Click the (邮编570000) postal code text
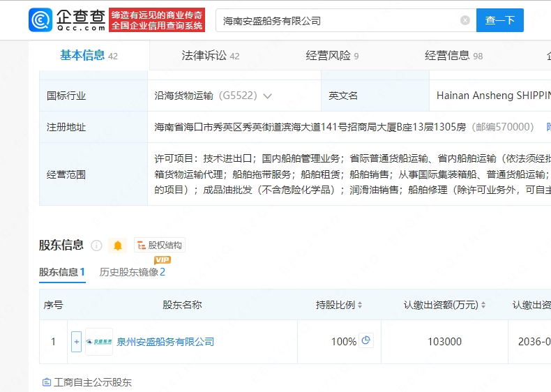The height and width of the screenshot is (392, 551). coord(502,127)
